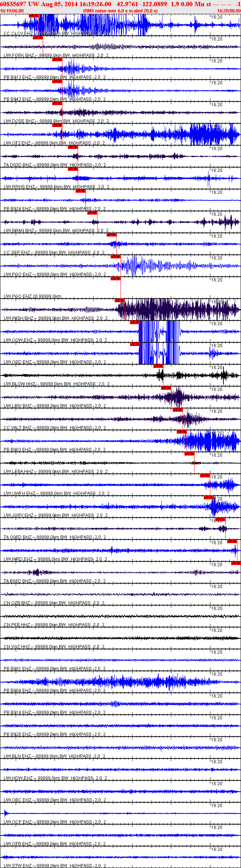Select the pick flag on UW BLOW trace
The image size is (241, 868).
[x=158, y=366]
